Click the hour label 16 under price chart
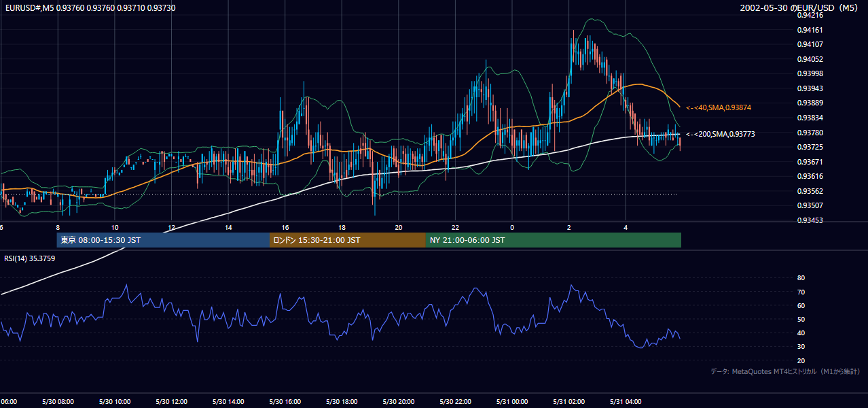Image resolution: width=868 pixels, height=408 pixels. [x=285, y=228]
